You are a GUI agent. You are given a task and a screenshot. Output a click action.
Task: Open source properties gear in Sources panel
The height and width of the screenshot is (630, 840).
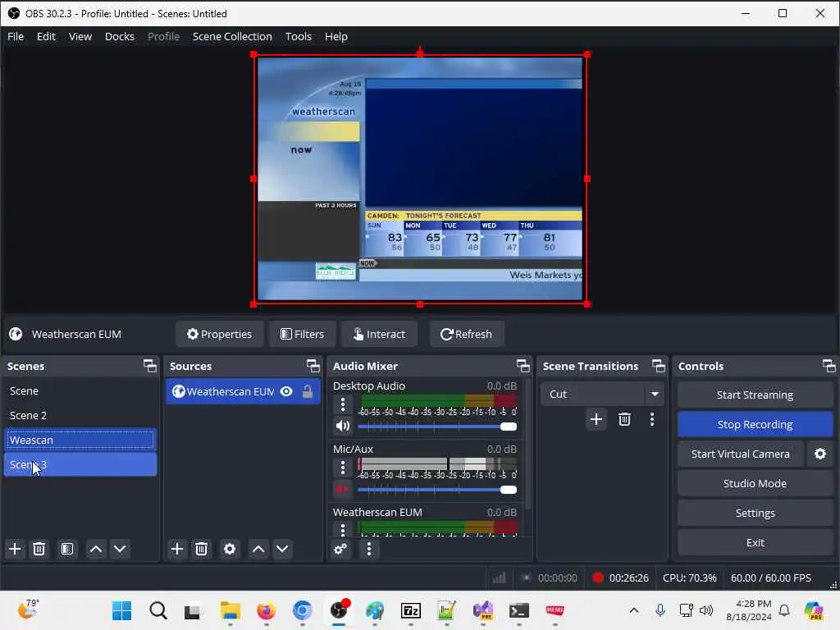230,549
